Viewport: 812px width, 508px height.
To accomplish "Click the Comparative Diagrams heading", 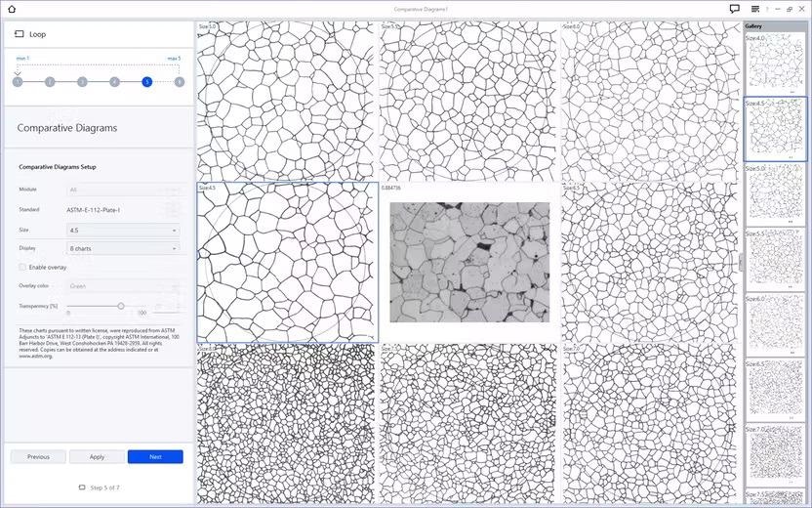I will [66, 128].
